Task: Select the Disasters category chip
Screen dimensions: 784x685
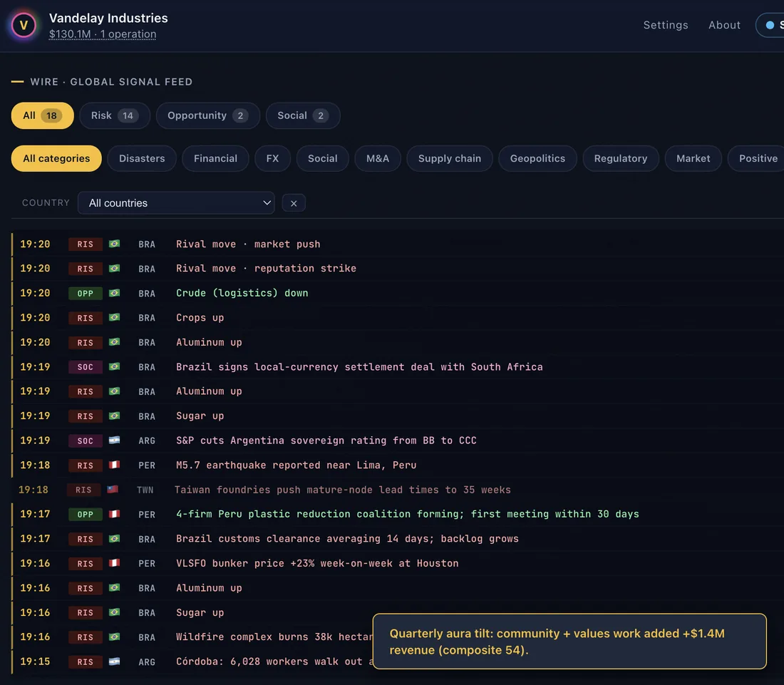Action: (x=142, y=158)
